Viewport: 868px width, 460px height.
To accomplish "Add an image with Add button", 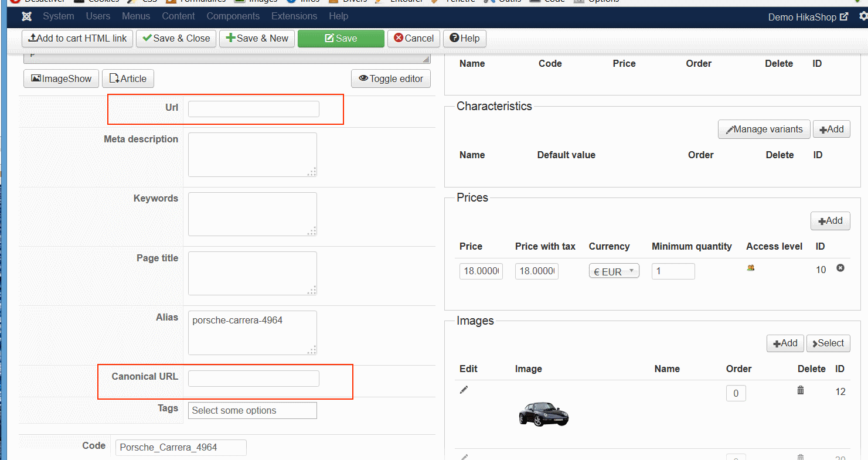I will tap(785, 343).
